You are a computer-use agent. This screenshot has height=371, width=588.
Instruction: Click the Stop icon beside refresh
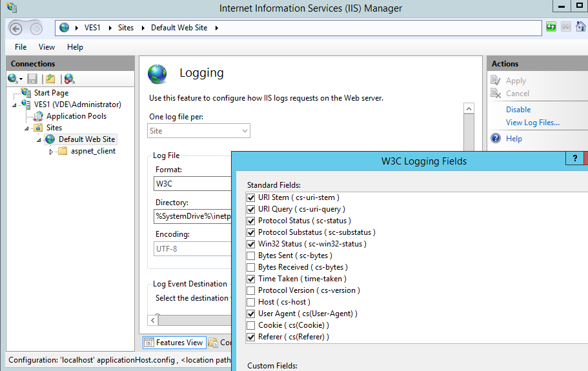point(566,27)
